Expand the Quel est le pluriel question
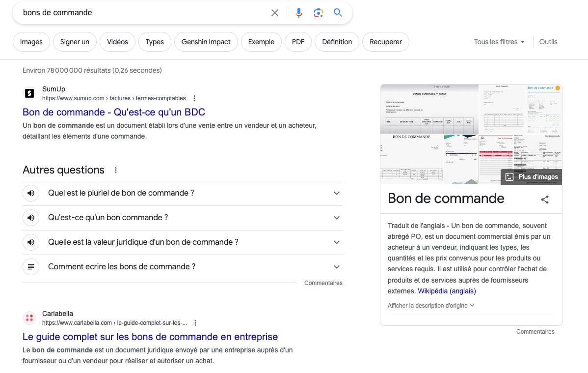 [x=183, y=193]
